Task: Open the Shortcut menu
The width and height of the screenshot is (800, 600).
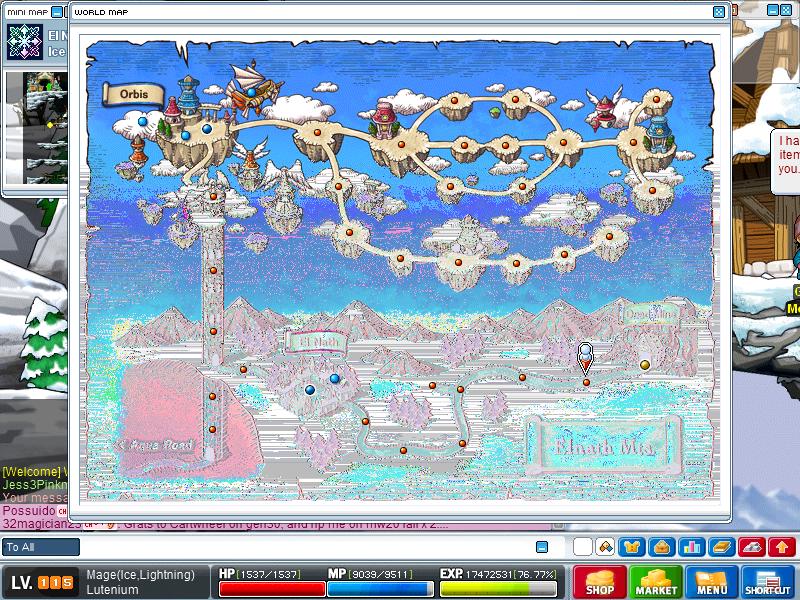Action: (x=768, y=582)
